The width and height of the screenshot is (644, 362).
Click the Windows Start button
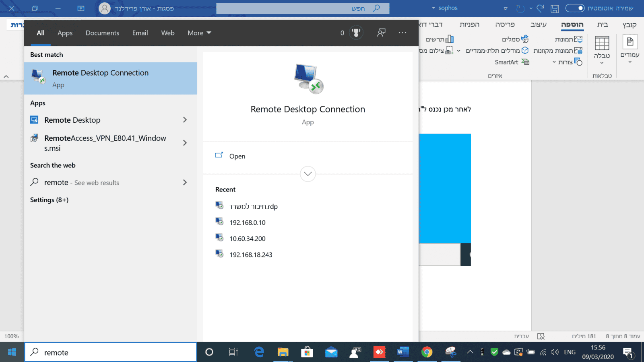pyautogui.click(x=12, y=352)
